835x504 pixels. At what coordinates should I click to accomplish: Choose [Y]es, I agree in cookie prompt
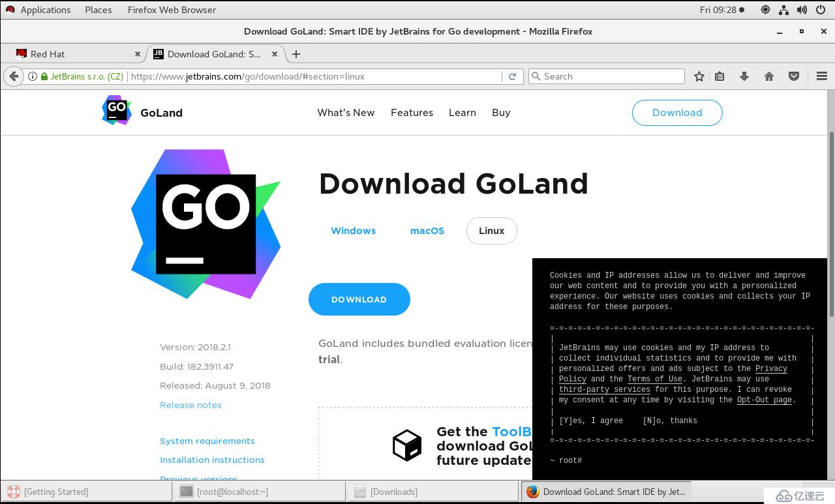[591, 421]
